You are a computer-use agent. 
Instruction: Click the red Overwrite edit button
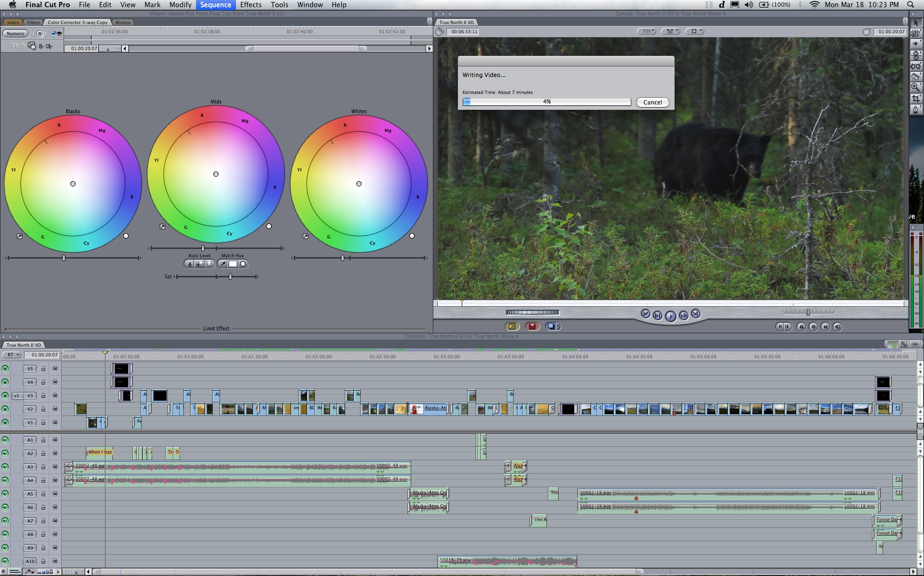tap(532, 327)
